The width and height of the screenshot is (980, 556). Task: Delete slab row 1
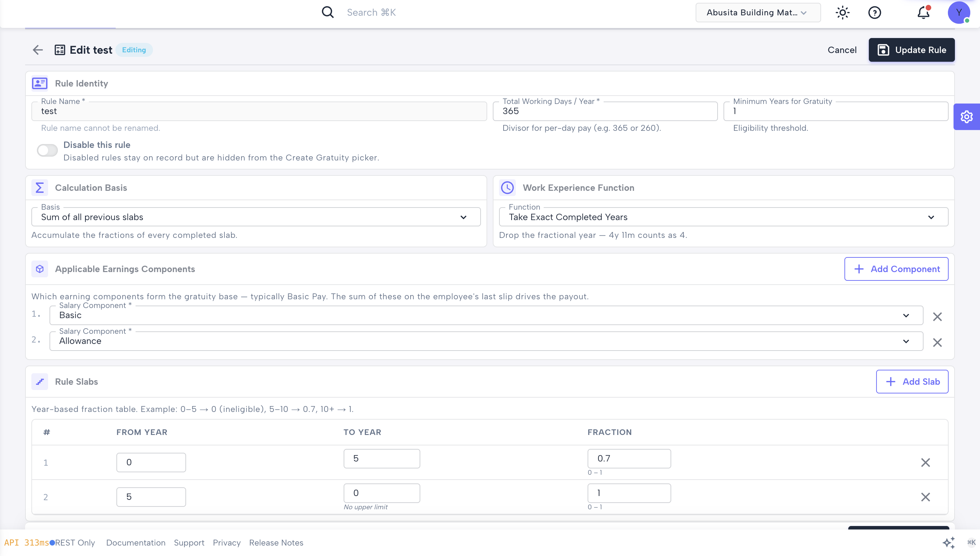pos(925,462)
